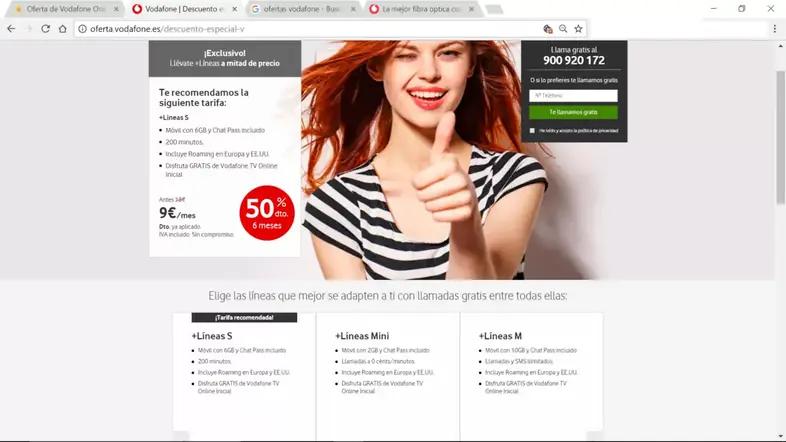
Task: Click the '¡Exclusivo!' banner header
Action: 225,59
